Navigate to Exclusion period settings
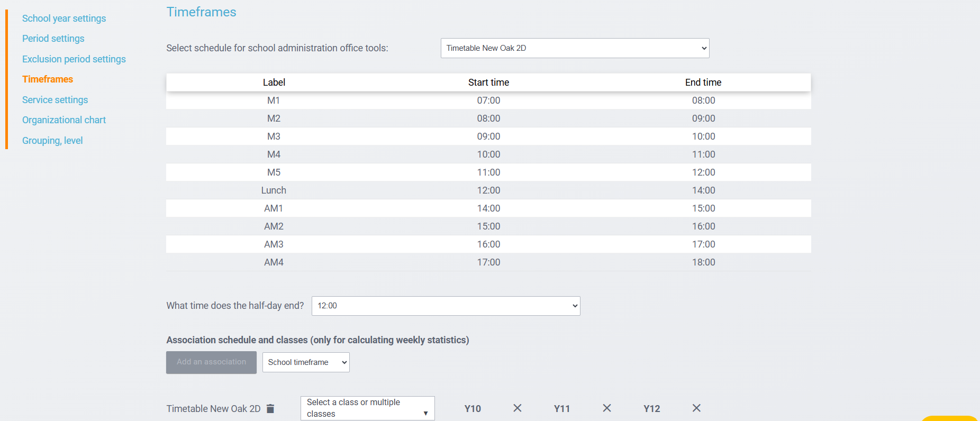This screenshot has width=980, height=421. [74, 59]
